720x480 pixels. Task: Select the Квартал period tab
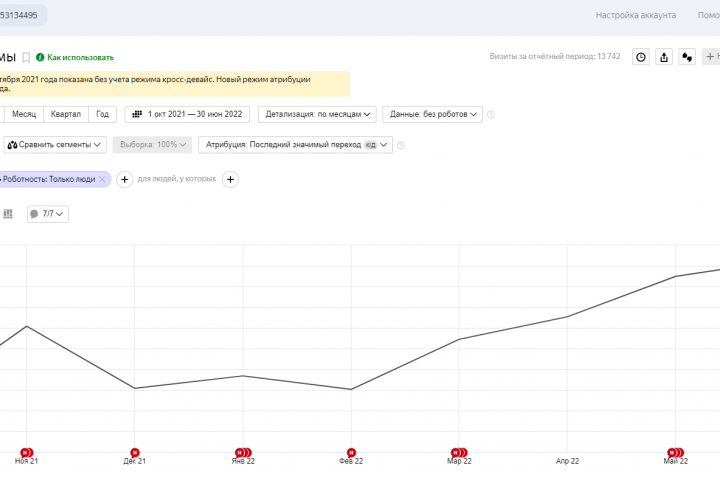66,114
